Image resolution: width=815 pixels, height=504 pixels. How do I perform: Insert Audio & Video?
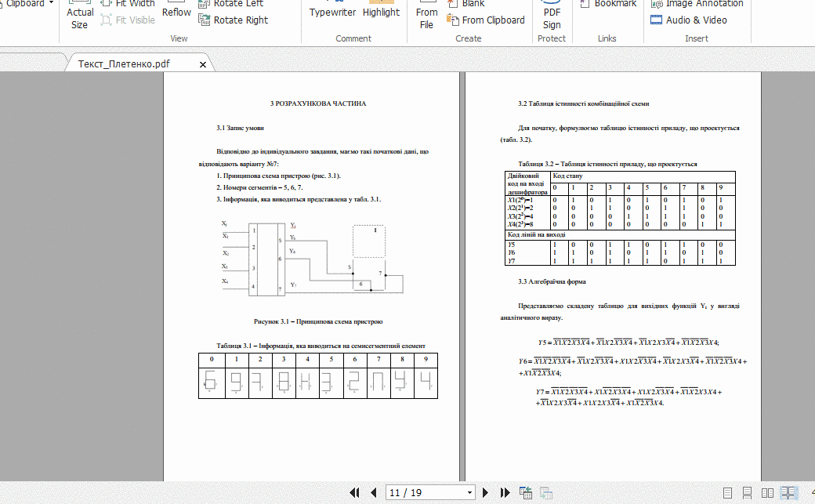[689, 20]
